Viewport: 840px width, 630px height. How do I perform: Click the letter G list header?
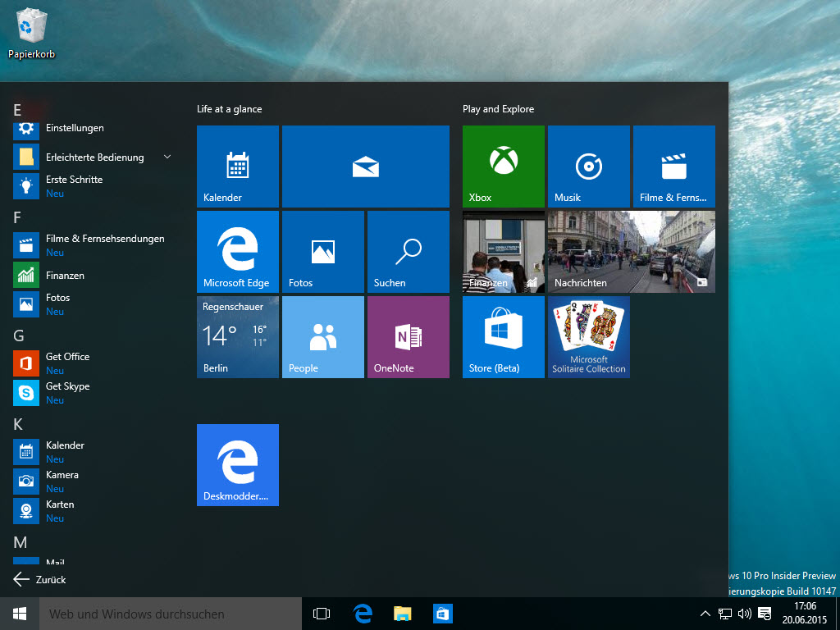tap(18, 336)
